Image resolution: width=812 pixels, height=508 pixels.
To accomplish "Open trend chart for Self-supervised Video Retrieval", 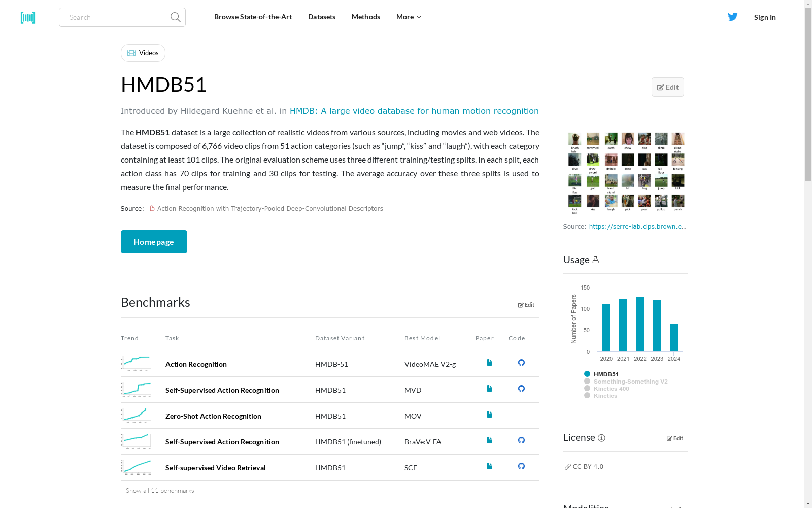I will tap(136, 467).
